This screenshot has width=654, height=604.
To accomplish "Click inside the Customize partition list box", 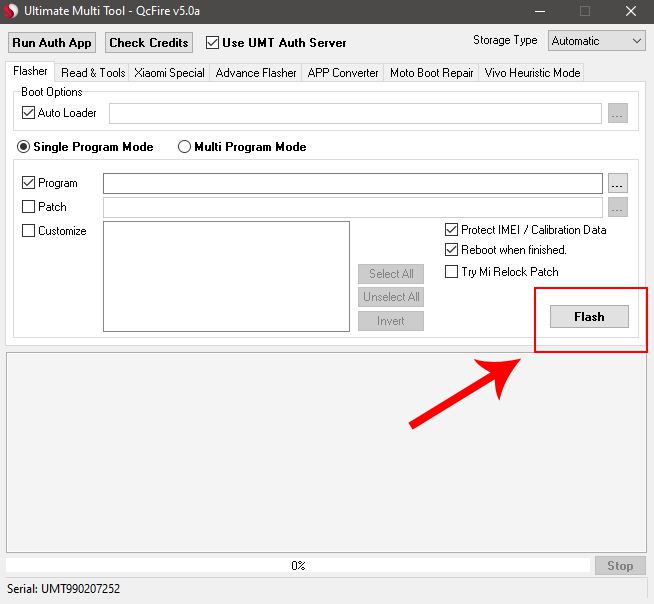I will (226, 277).
